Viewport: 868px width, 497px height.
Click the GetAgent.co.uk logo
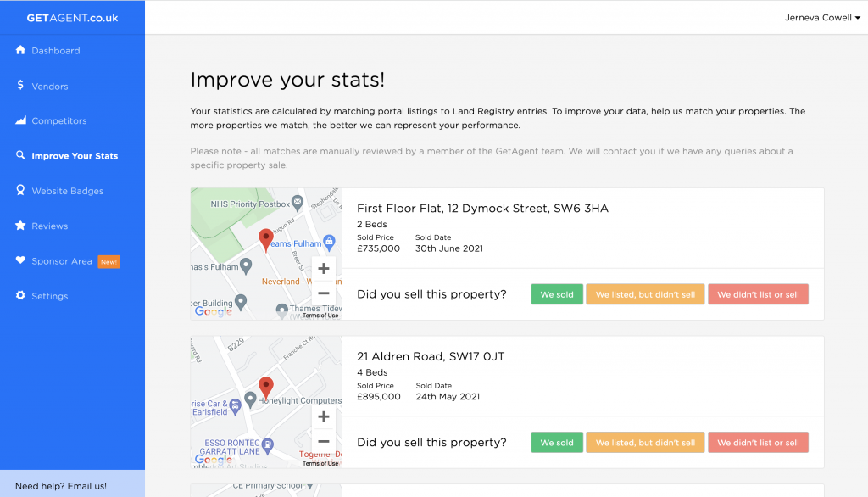pos(72,17)
